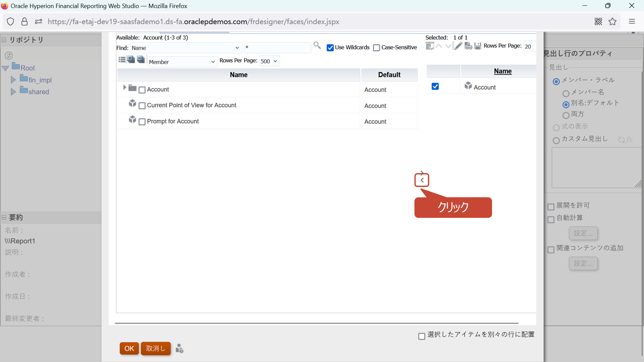Click the remove left-arrow button between panes
The width and height of the screenshot is (644, 362).
pyautogui.click(x=422, y=180)
